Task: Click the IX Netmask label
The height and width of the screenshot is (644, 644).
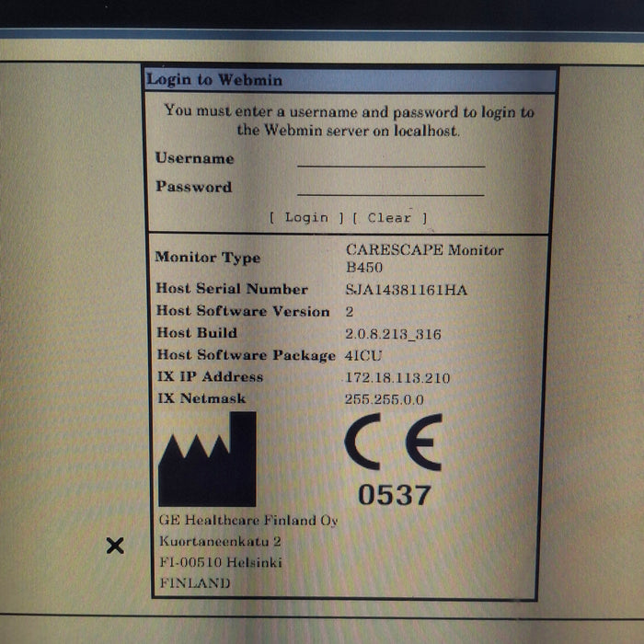Action: pos(201,398)
